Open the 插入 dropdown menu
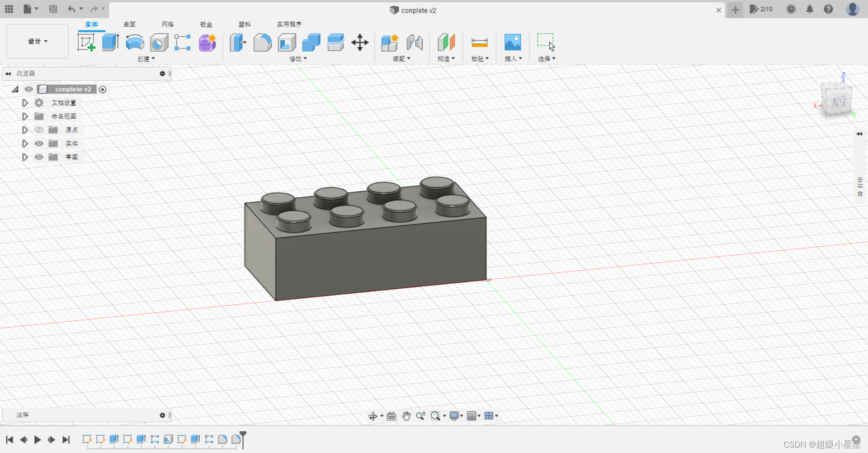The image size is (868, 453). click(x=513, y=59)
